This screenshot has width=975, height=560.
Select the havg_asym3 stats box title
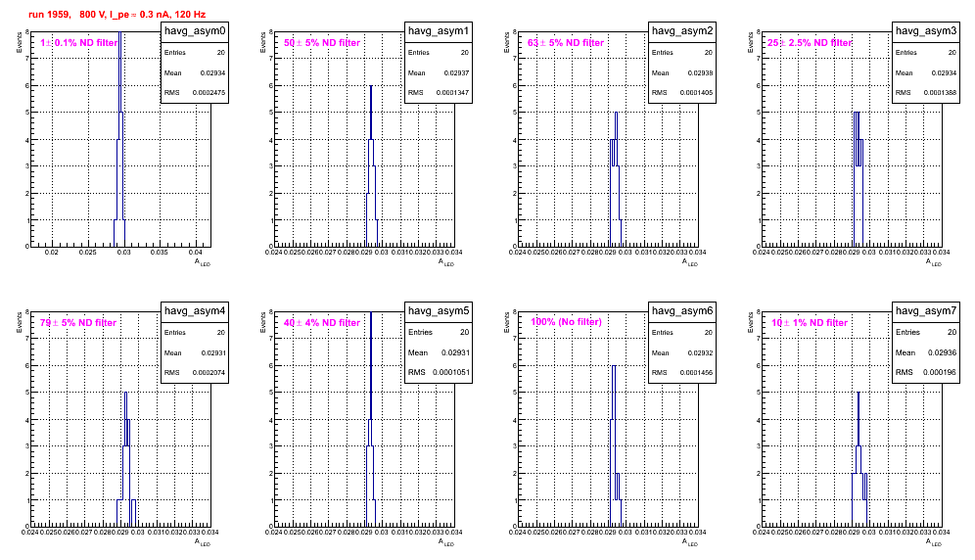[926, 30]
